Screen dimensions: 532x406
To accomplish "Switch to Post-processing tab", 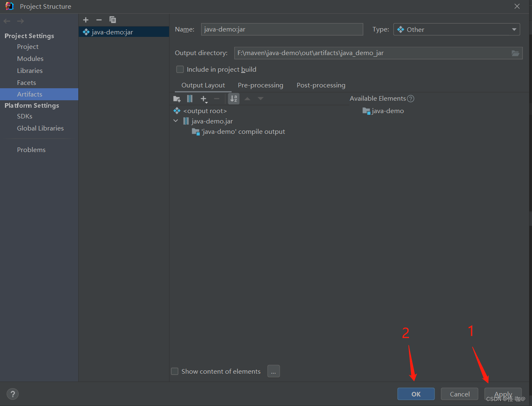I will point(321,85).
